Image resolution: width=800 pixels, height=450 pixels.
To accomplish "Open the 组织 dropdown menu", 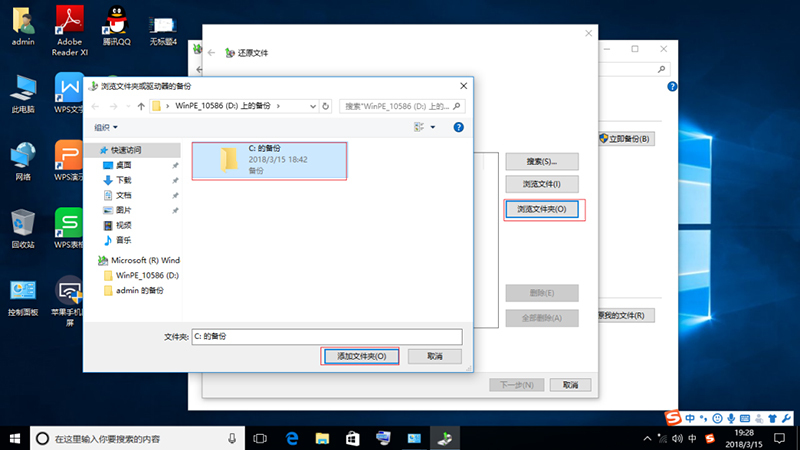I will tap(106, 127).
